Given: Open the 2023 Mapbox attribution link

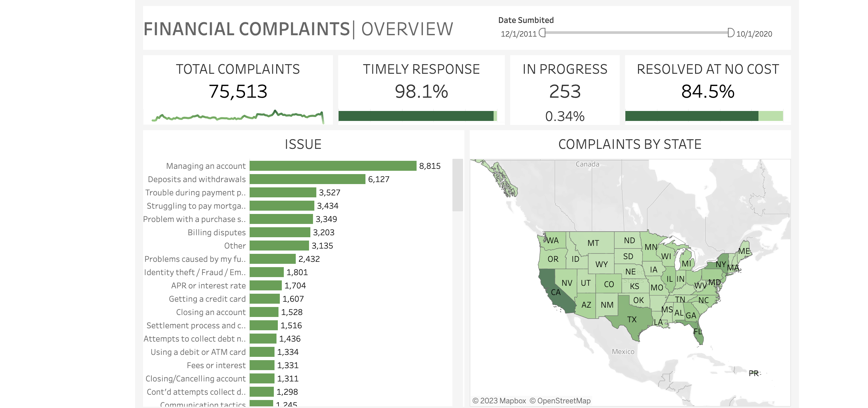Looking at the screenshot, I should point(499,400).
